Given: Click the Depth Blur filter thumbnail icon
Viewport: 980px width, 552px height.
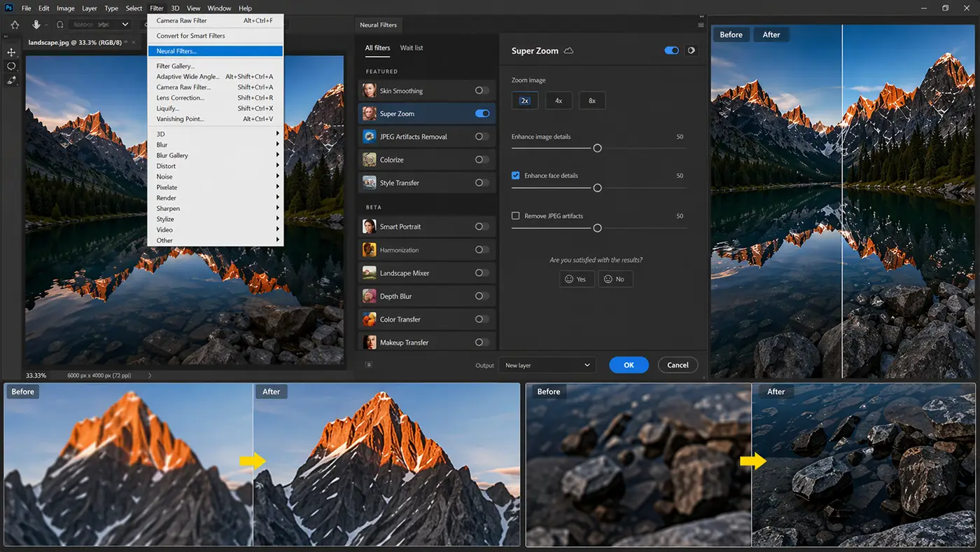Looking at the screenshot, I should tap(369, 296).
